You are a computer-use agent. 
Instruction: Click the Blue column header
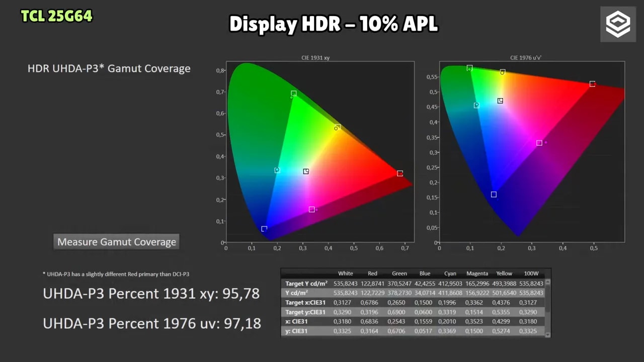coord(425,274)
